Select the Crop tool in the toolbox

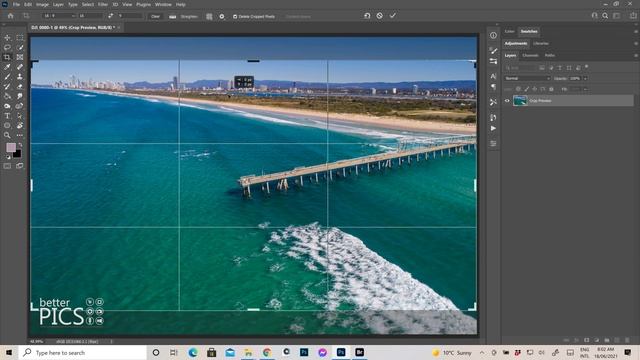click(x=7, y=57)
